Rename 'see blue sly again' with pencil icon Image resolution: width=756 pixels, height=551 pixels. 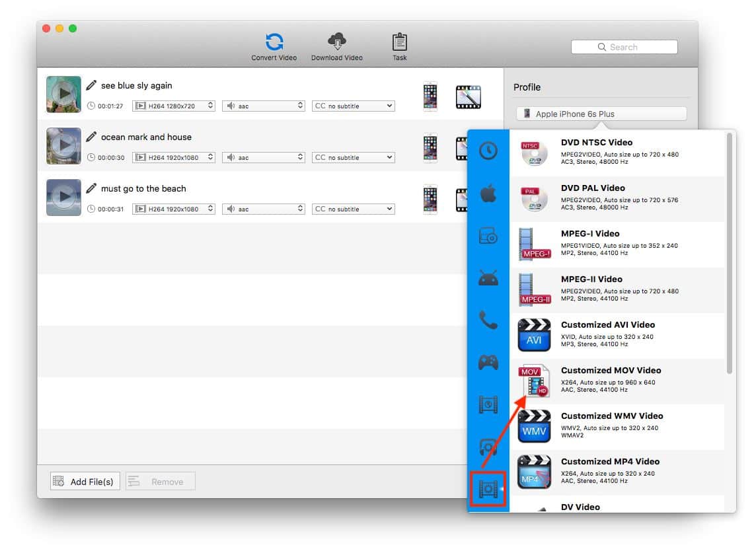(91, 85)
